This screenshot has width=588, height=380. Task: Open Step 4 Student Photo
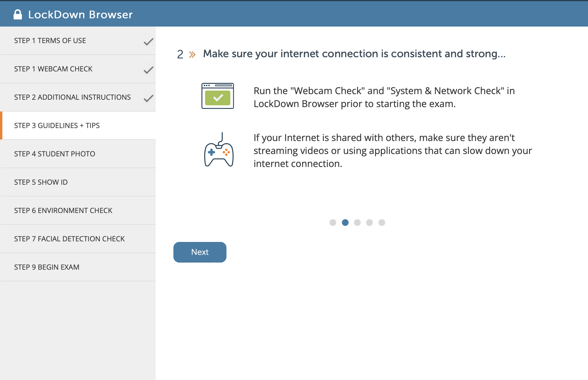[78, 154]
